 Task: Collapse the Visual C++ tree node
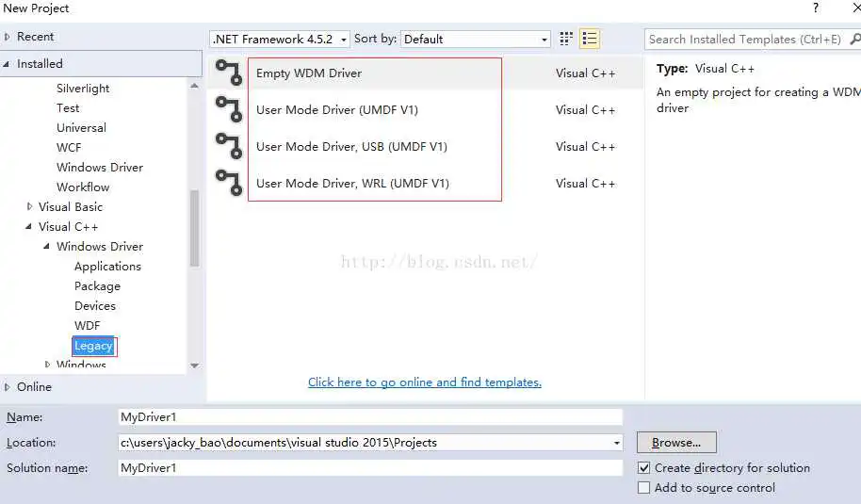(x=29, y=227)
